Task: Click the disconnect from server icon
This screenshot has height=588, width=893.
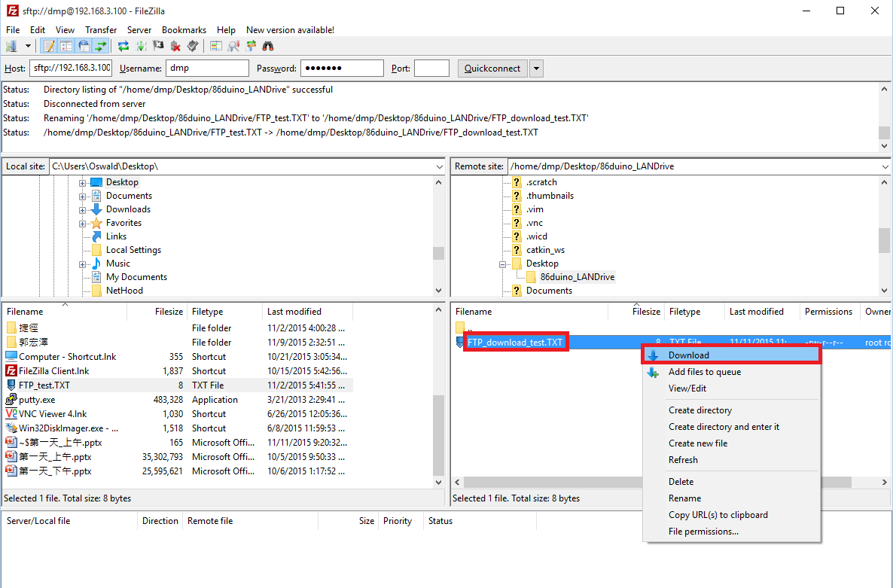Action: [x=175, y=46]
